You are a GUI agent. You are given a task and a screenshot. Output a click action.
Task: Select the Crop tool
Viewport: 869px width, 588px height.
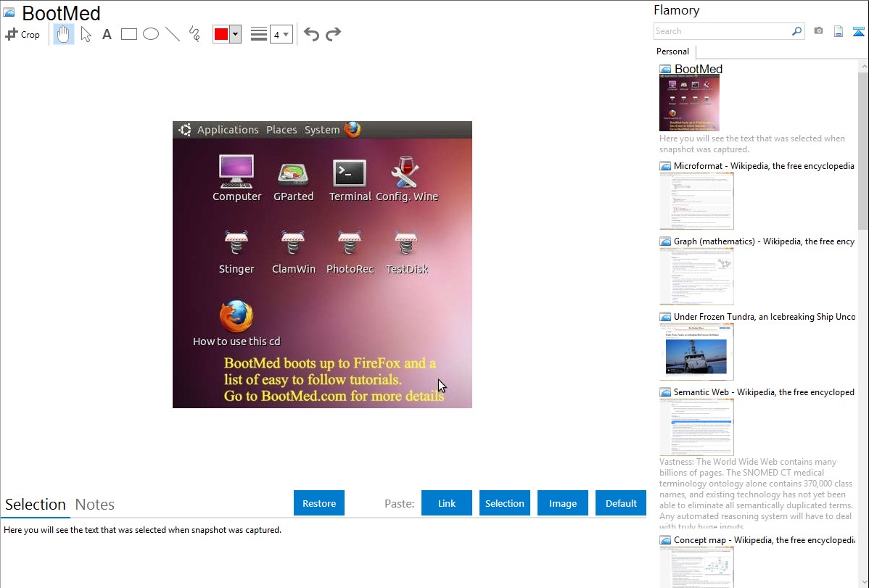coord(22,34)
